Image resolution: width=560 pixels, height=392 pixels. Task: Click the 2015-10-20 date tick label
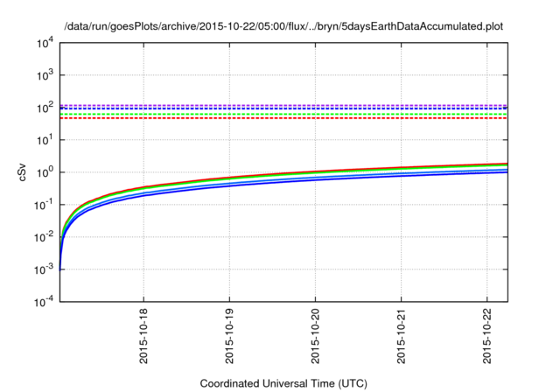point(315,336)
